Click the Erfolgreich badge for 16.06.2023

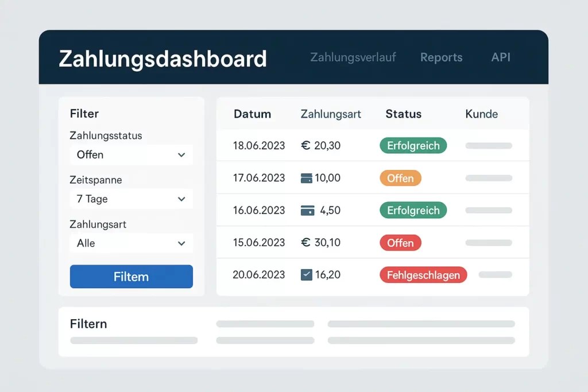click(413, 210)
